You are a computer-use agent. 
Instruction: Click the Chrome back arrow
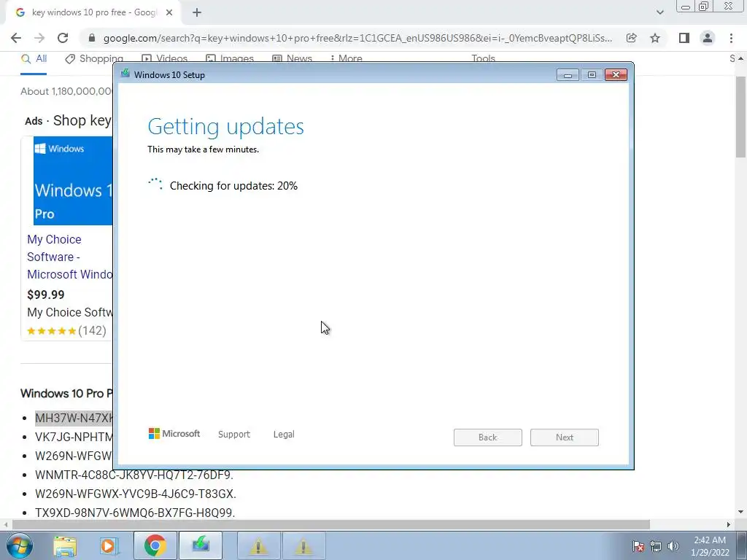[16, 38]
